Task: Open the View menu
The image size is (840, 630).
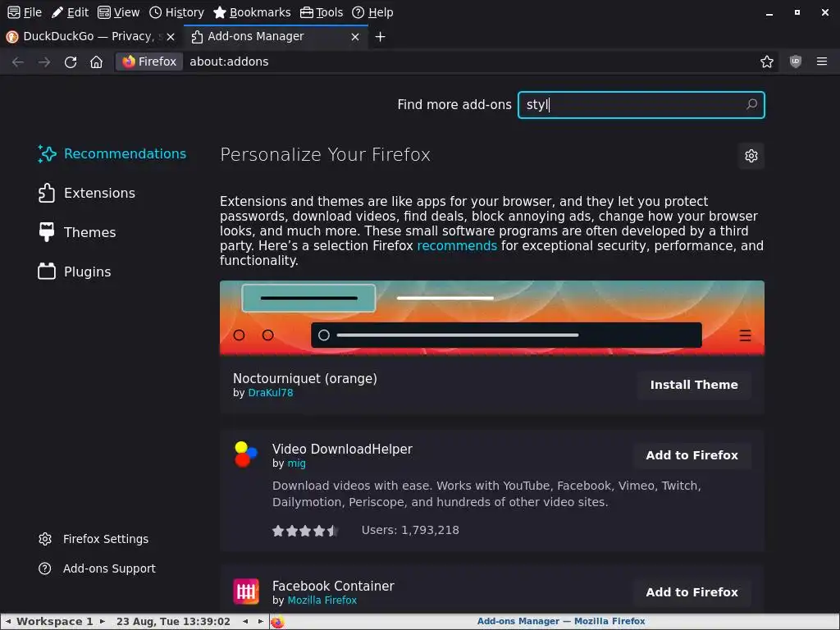Action: [118, 12]
